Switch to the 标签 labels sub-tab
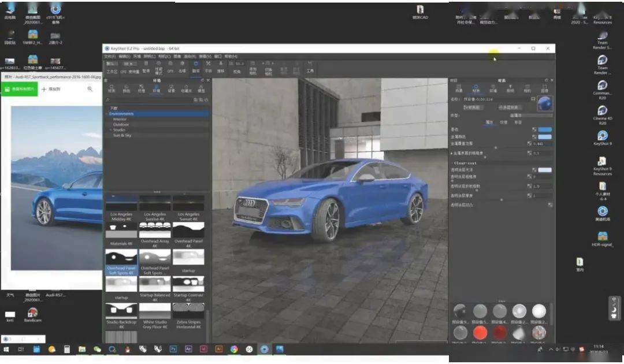 tap(518, 122)
